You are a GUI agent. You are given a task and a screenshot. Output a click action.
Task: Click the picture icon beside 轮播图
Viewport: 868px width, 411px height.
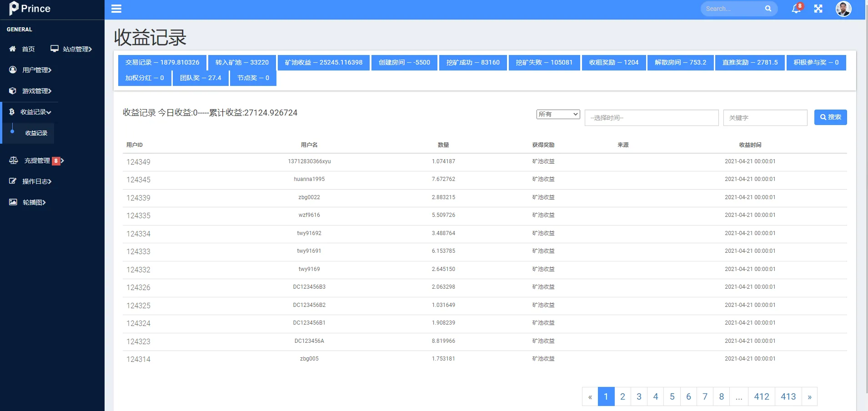coord(13,202)
